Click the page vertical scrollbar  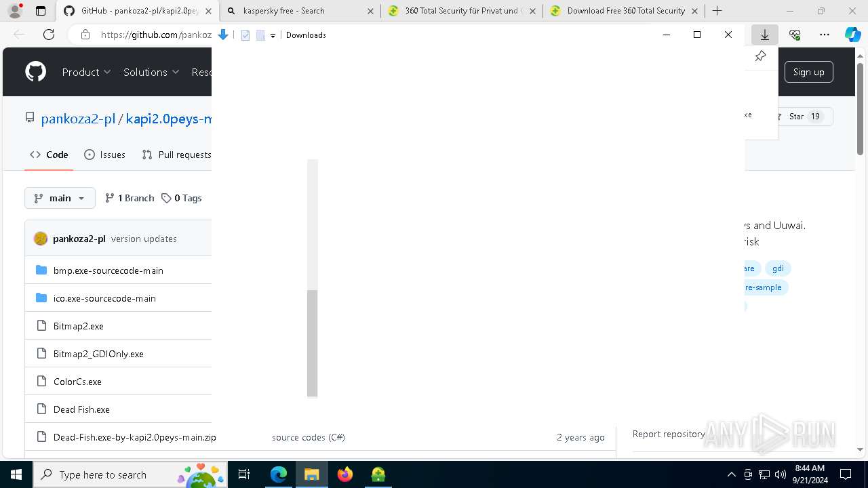tap(860, 108)
